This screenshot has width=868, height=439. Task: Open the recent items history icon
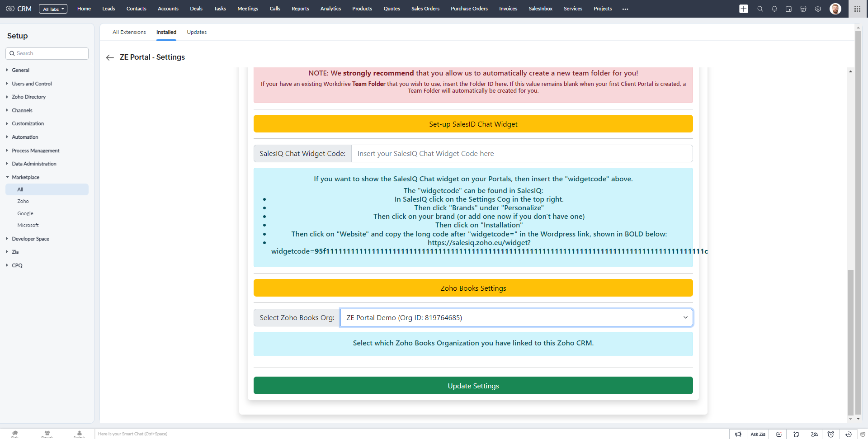click(x=849, y=434)
